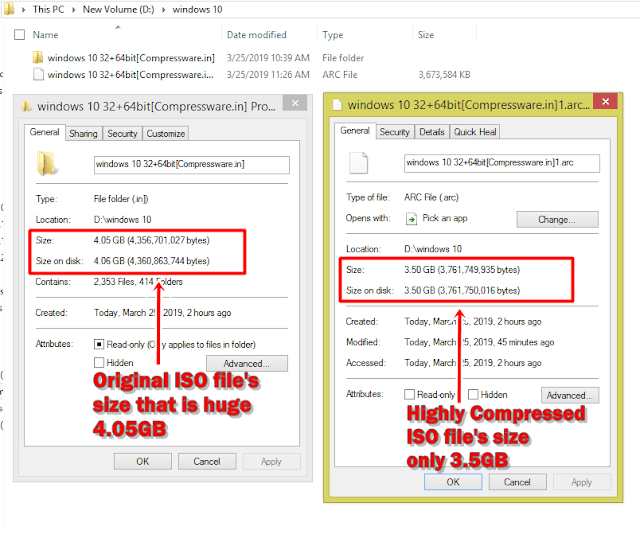Viewport: 640px width, 542px height.
Task: Click the D:\windows 10 location in arc Properties
Action: [433, 249]
